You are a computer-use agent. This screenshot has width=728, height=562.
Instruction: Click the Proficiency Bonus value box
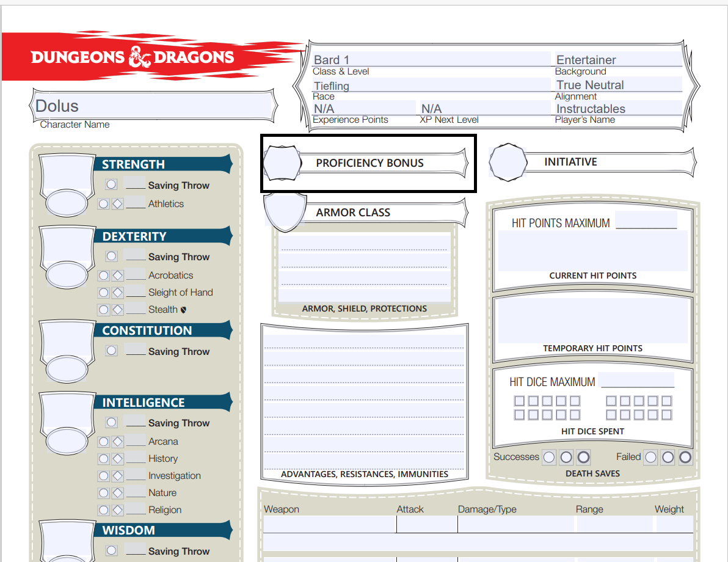282,162
